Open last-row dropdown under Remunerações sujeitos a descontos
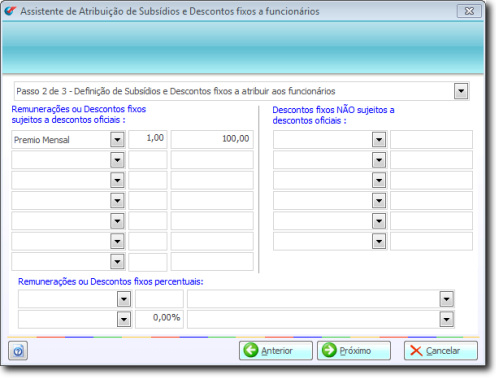Image resolution: width=496 pixels, height=378 pixels. coord(117,262)
